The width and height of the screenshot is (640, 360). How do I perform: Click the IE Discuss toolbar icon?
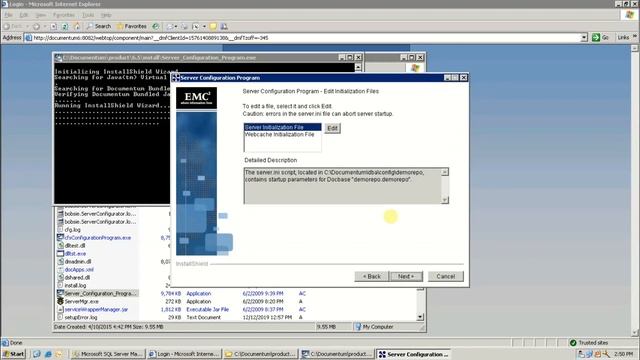pos(213,26)
